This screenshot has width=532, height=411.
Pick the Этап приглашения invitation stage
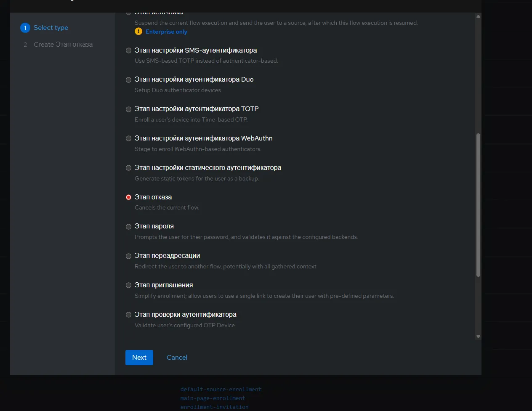(129, 285)
